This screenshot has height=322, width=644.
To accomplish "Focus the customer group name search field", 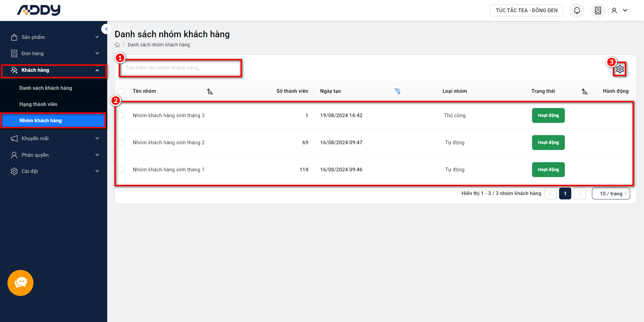I will [180, 68].
